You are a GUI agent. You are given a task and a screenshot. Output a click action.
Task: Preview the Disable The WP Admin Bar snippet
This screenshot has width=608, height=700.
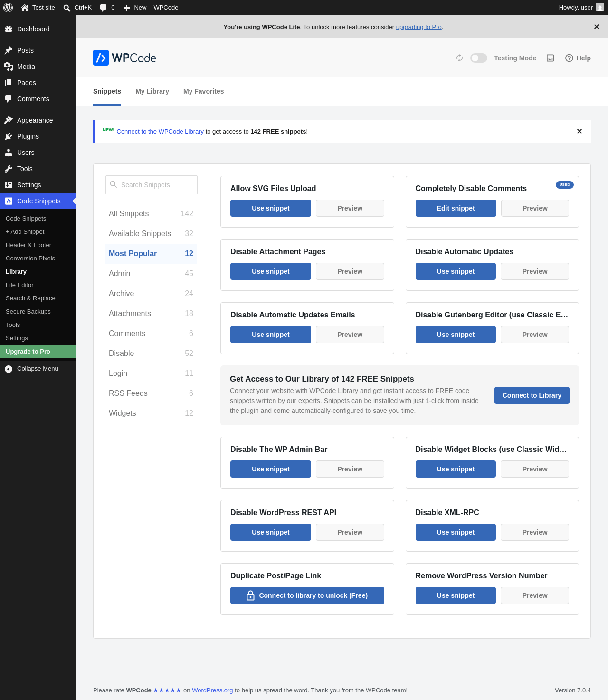tap(350, 469)
